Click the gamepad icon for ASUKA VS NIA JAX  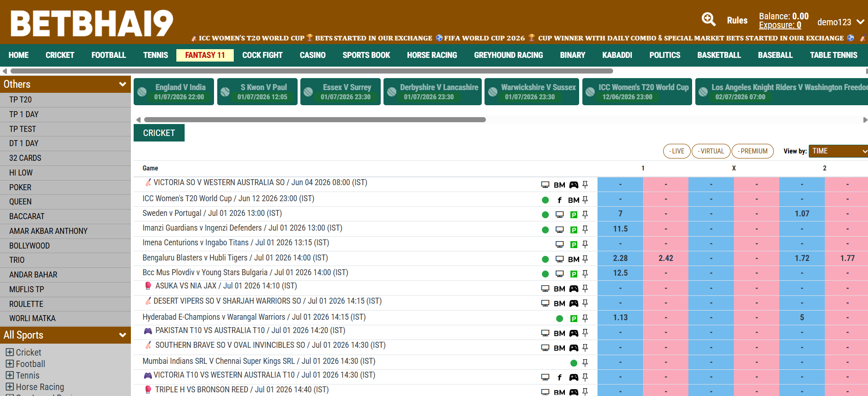pos(574,289)
